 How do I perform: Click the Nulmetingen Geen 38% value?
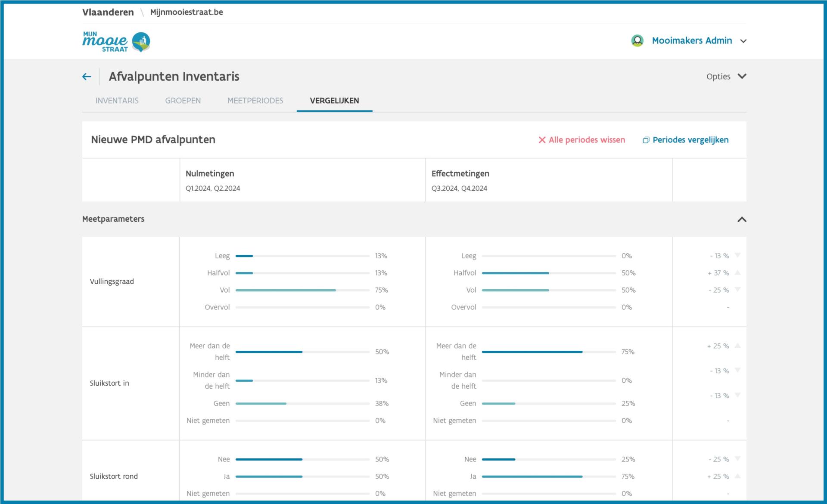(x=382, y=404)
